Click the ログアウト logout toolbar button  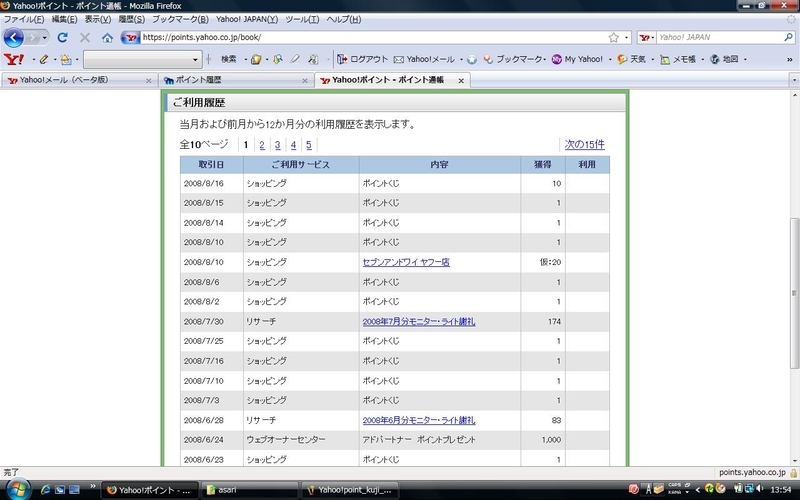[363, 59]
